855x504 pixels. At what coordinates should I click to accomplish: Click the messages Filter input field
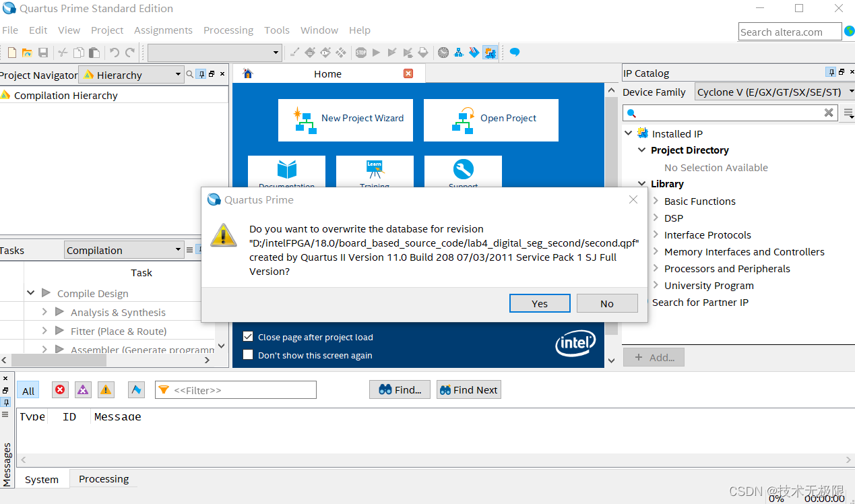236,389
